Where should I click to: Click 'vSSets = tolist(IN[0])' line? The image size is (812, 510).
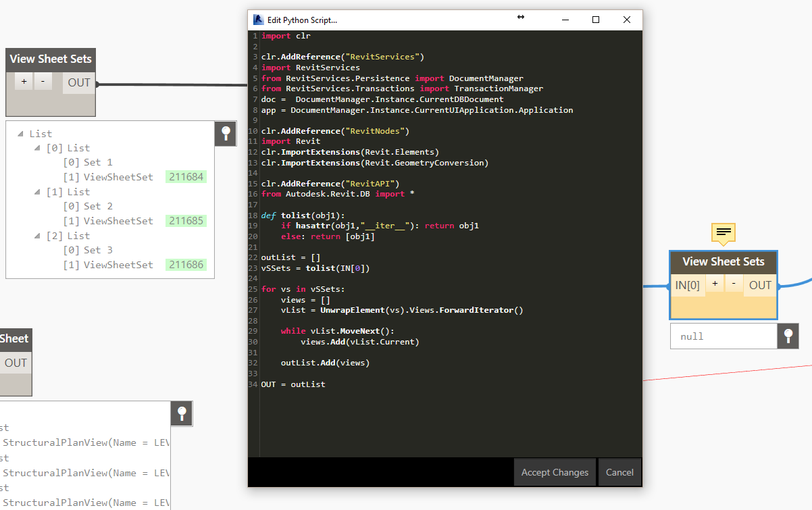click(x=315, y=268)
